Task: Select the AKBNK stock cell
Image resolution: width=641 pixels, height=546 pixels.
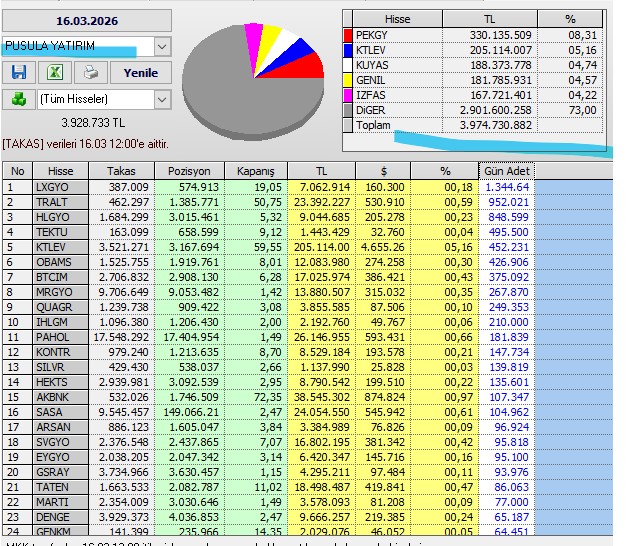Action: [x=61, y=397]
